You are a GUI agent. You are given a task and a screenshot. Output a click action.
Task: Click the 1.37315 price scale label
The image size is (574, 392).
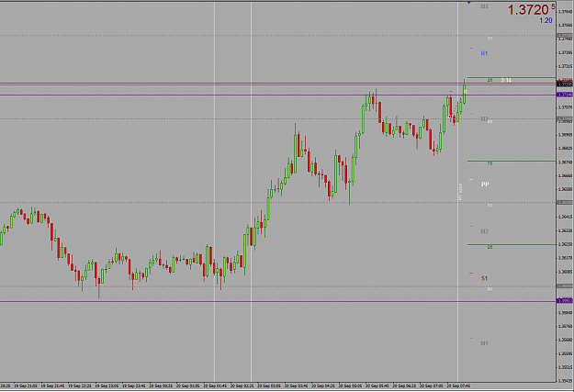click(x=566, y=66)
